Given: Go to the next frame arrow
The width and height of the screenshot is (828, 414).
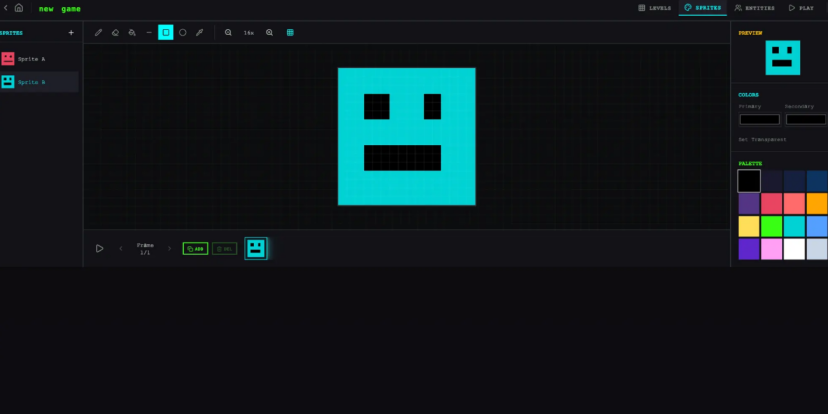Looking at the screenshot, I should pyautogui.click(x=169, y=248).
